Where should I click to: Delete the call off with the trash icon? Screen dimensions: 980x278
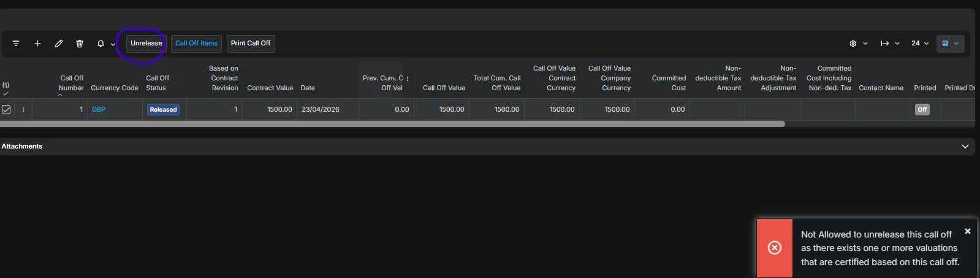[80, 44]
